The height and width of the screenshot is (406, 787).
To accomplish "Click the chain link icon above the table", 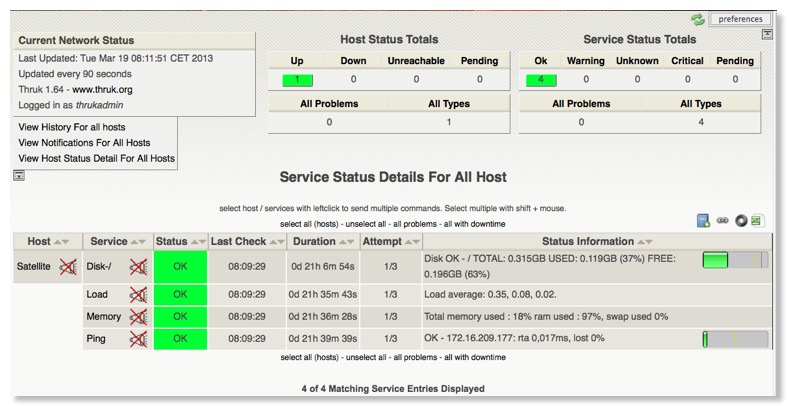I will click(723, 220).
